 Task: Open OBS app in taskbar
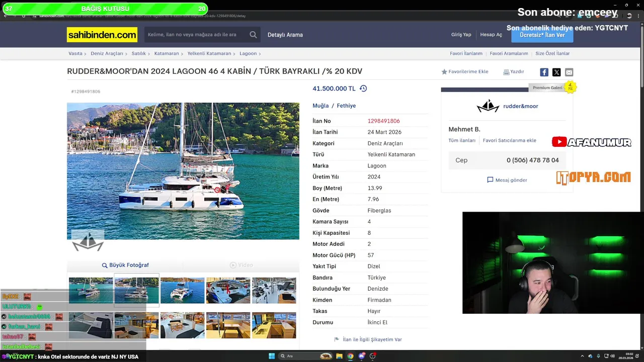pyautogui.click(x=372, y=356)
